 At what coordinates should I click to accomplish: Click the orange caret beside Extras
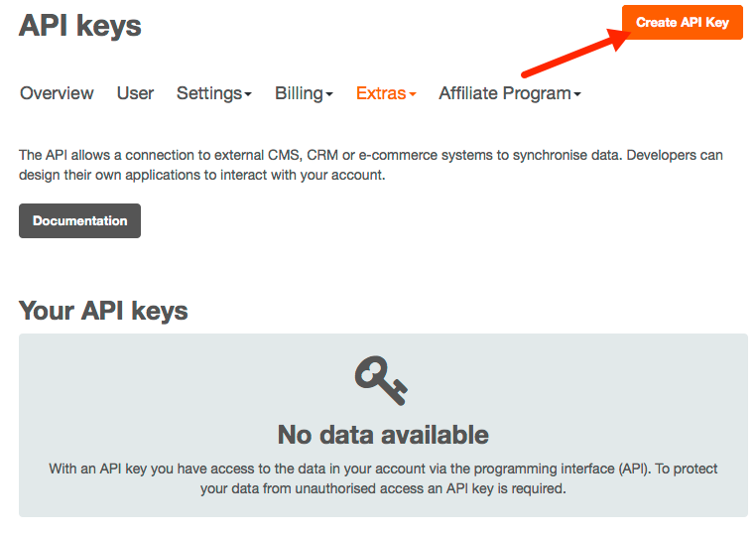click(x=413, y=94)
